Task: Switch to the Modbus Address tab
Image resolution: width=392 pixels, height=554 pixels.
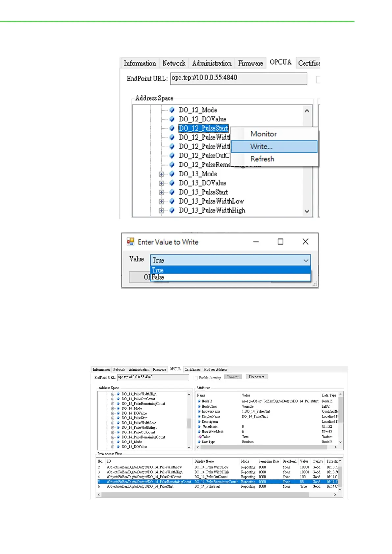Action: [215, 369]
